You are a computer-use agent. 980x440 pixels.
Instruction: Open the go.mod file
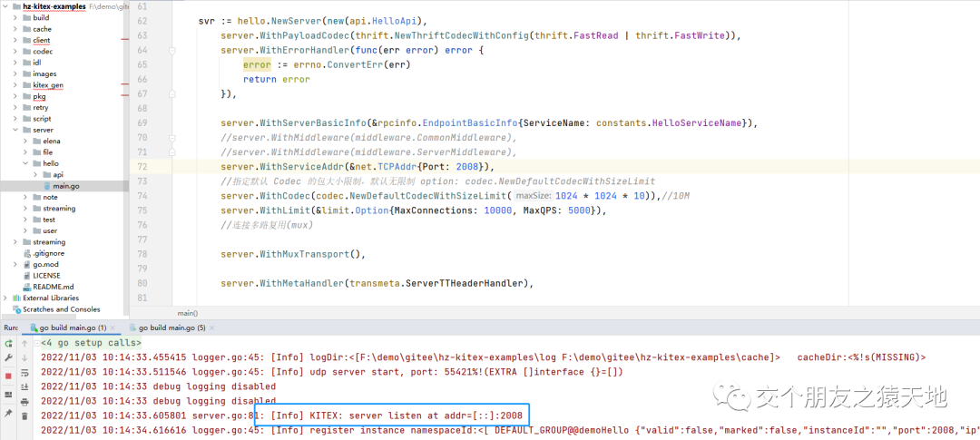point(45,265)
